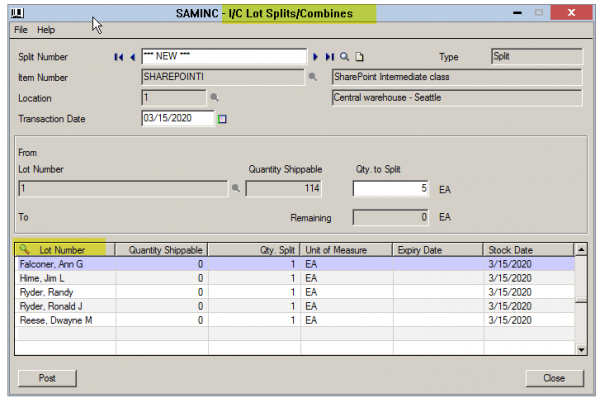Click the Type field showing Split
This screenshot has width=600, height=398.
(x=537, y=56)
